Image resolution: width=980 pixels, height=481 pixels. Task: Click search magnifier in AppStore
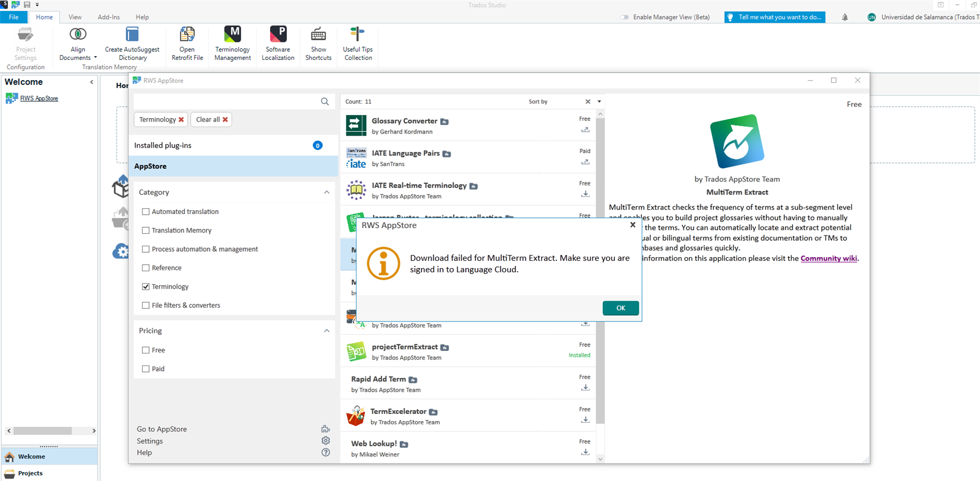[x=325, y=101]
